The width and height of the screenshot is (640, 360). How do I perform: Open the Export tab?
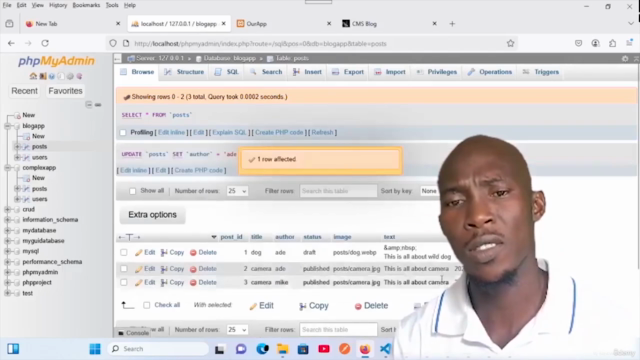coord(348,72)
